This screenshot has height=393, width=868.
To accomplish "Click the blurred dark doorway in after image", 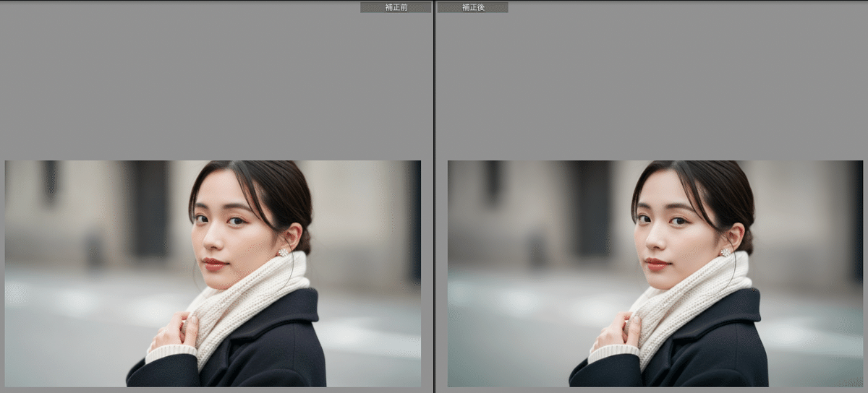I will pyautogui.click(x=593, y=210).
